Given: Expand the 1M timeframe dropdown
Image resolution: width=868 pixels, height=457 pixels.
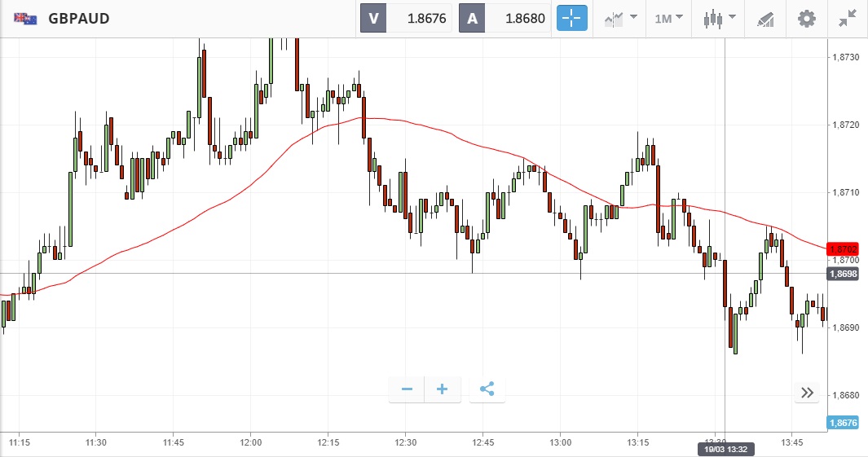Looking at the screenshot, I should pyautogui.click(x=668, y=18).
